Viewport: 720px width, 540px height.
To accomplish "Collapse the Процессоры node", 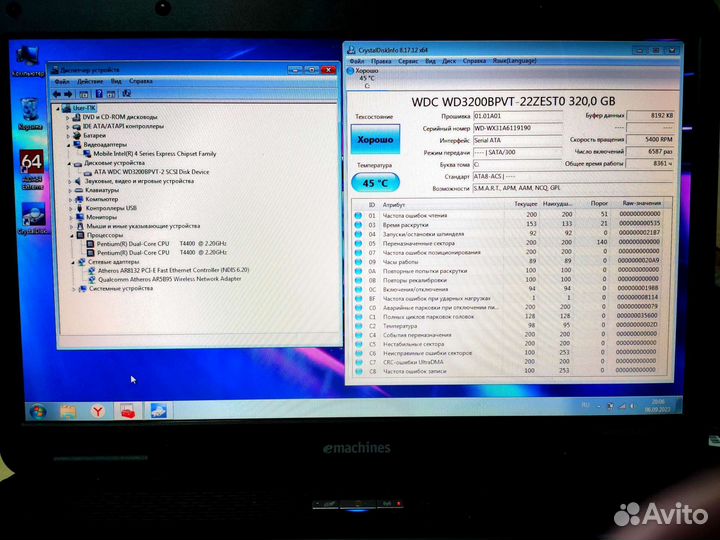I will click(72, 236).
